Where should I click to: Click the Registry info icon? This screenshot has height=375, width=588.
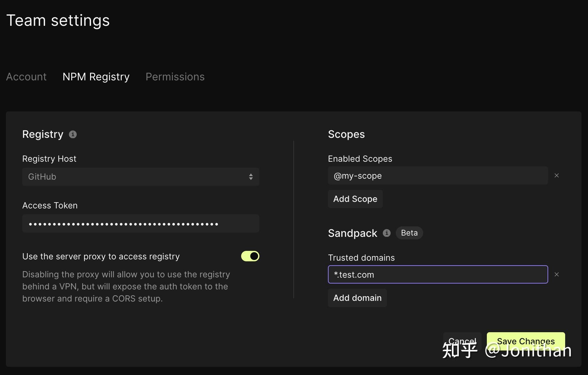click(73, 134)
